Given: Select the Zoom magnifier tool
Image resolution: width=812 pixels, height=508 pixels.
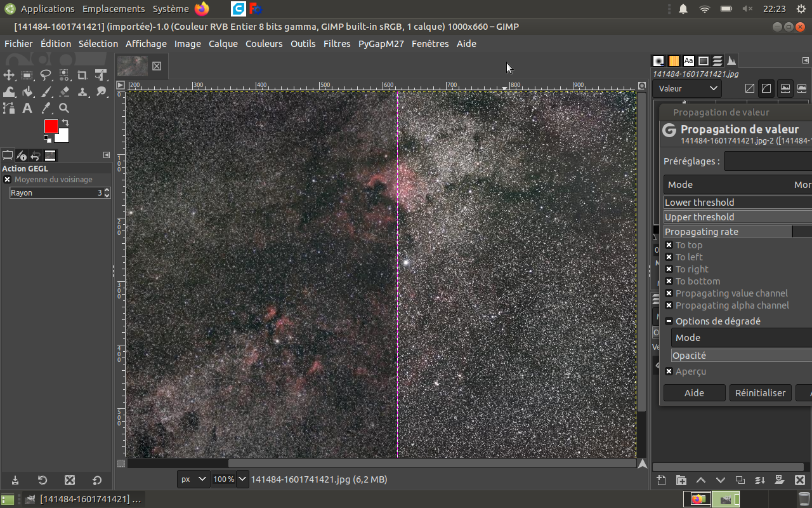Looking at the screenshot, I should point(64,108).
